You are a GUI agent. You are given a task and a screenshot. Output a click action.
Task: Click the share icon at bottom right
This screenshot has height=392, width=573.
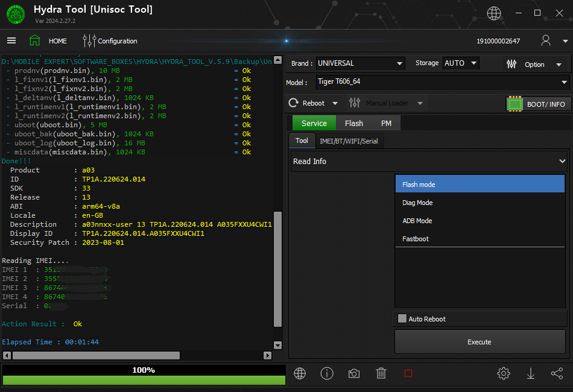(x=557, y=373)
